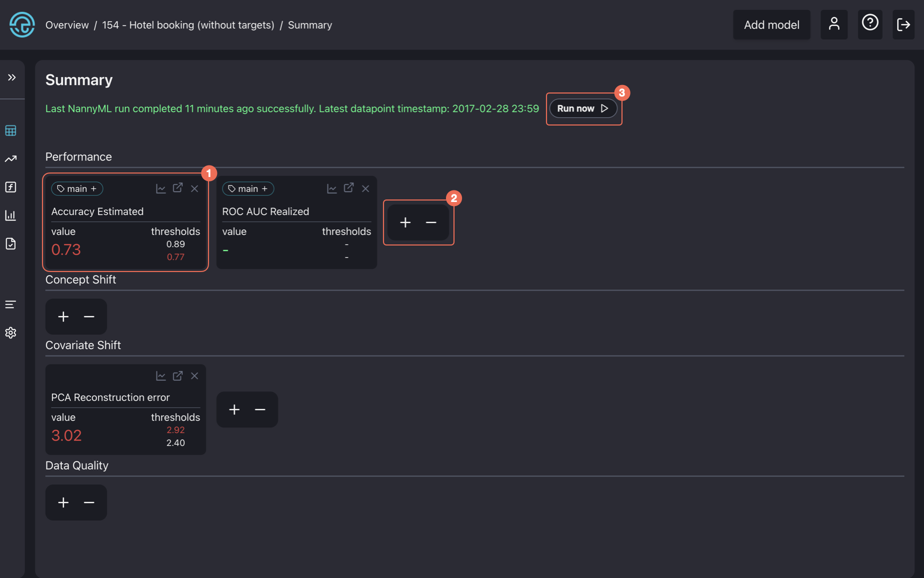Open ROC AUC Realized in external view
This screenshot has height=578, width=924.
pyautogui.click(x=348, y=188)
